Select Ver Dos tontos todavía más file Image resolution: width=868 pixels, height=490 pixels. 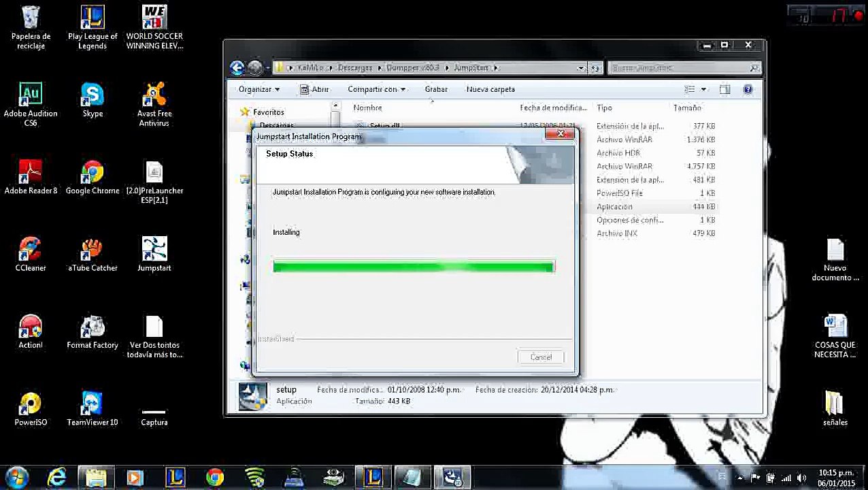point(154,337)
